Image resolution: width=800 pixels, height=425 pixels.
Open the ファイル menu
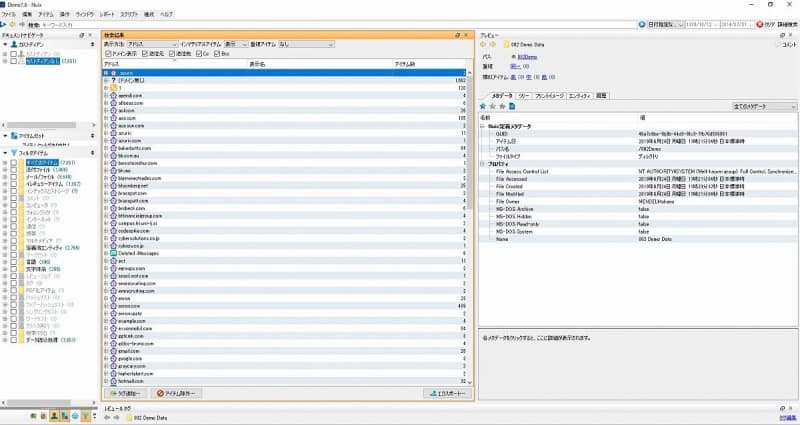pos(9,14)
